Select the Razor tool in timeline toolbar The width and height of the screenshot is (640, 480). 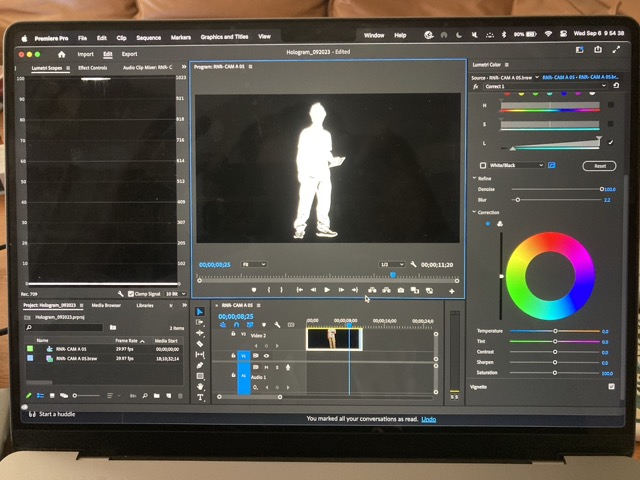[x=200, y=343]
